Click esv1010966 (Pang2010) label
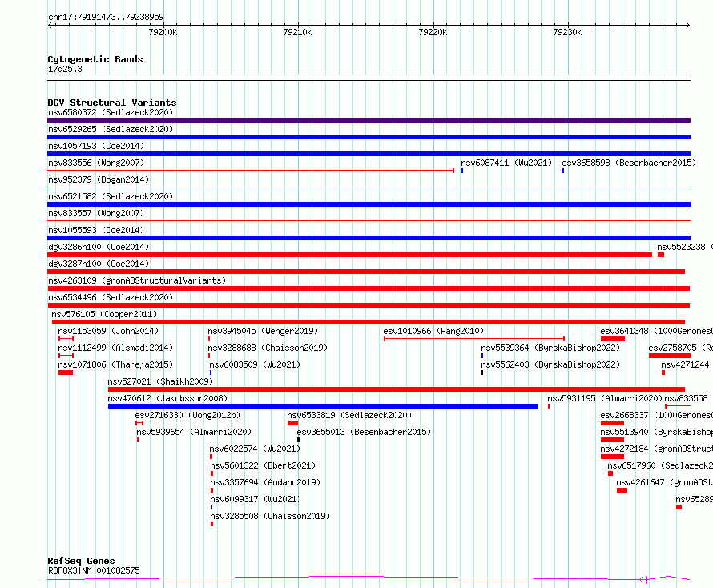The height and width of the screenshot is (588, 713). tap(433, 331)
